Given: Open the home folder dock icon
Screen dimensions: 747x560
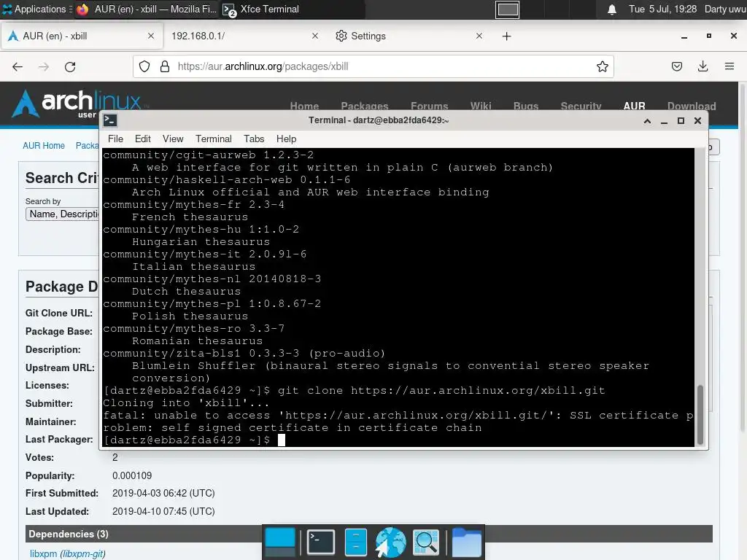Looking at the screenshot, I should point(466,542).
